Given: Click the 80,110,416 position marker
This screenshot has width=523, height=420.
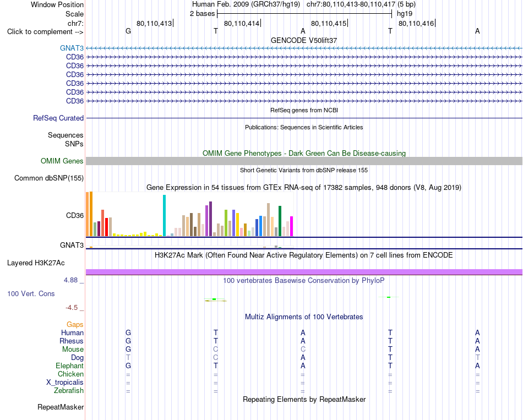Looking at the screenshot, I should (x=416, y=23).
